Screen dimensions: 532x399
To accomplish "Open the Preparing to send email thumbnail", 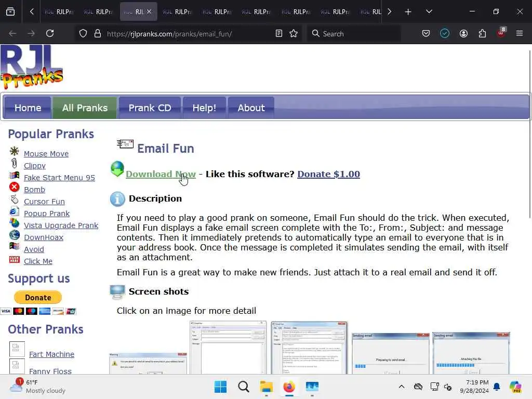I will pos(391,353).
